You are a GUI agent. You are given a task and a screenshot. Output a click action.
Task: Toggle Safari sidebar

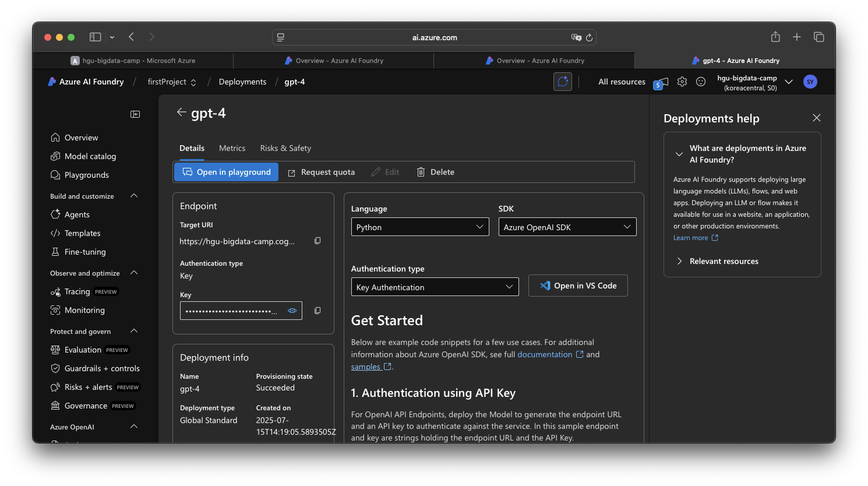95,37
